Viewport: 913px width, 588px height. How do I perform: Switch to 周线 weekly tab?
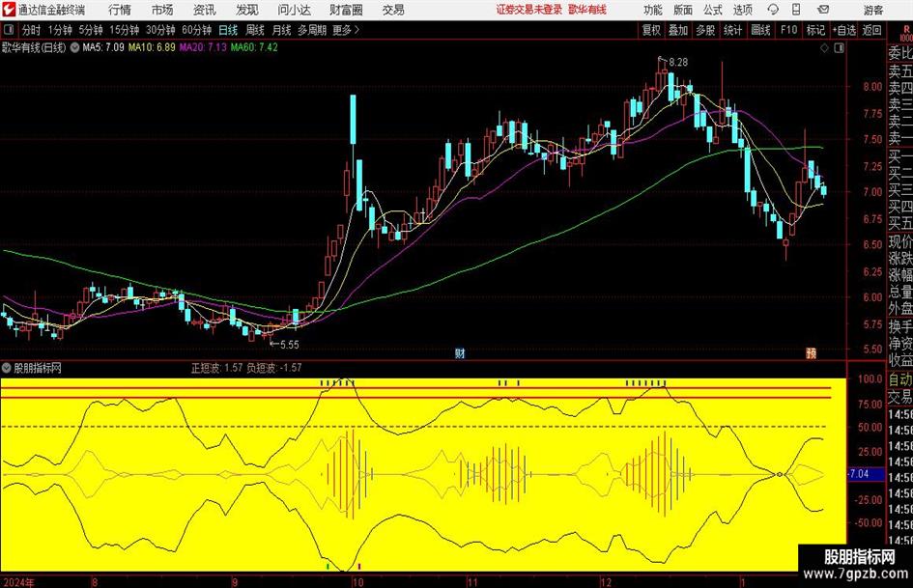point(255,30)
